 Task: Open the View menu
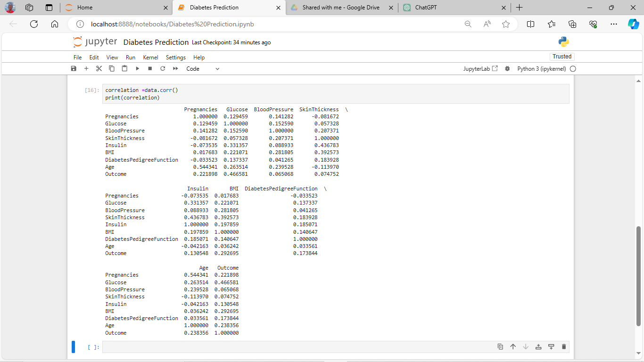pyautogui.click(x=112, y=58)
